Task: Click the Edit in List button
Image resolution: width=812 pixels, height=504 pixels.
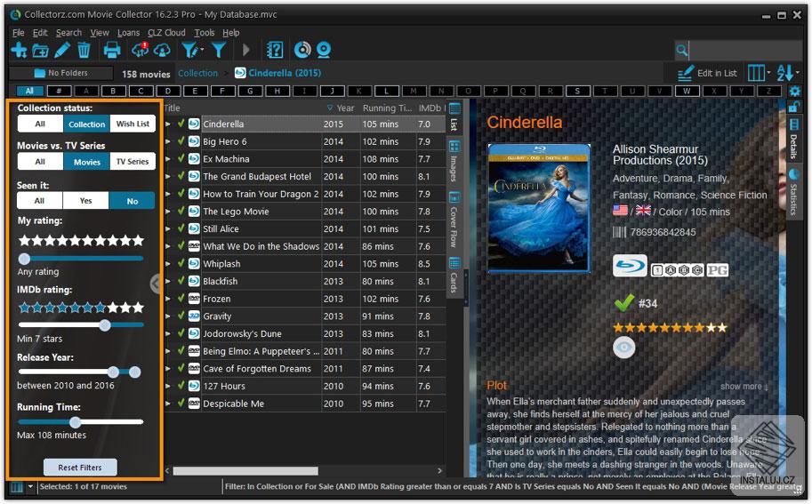Action: pyautogui.click(x=707, y=74)
